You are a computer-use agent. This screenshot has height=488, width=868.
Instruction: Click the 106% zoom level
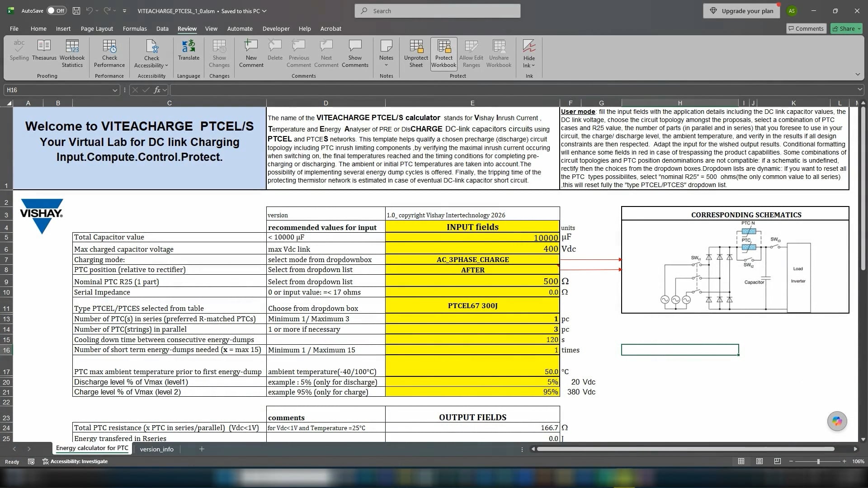point(858,461)
